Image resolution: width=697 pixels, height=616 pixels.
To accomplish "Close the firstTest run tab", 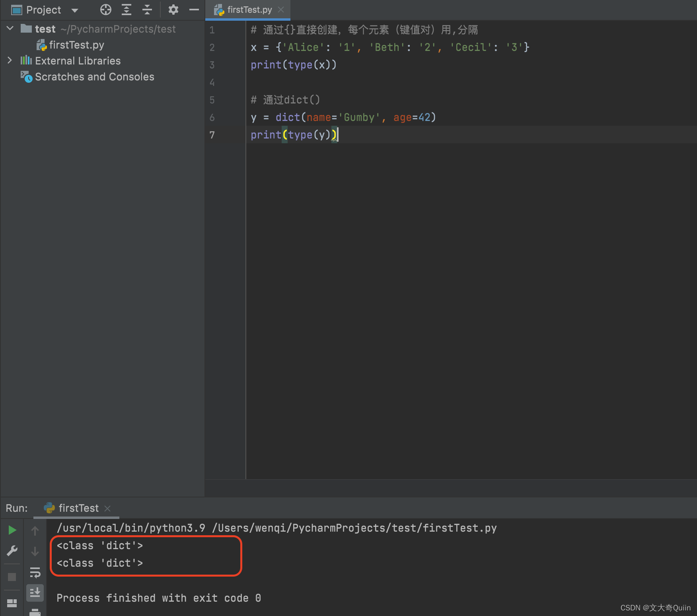I will tap(107, 508).
